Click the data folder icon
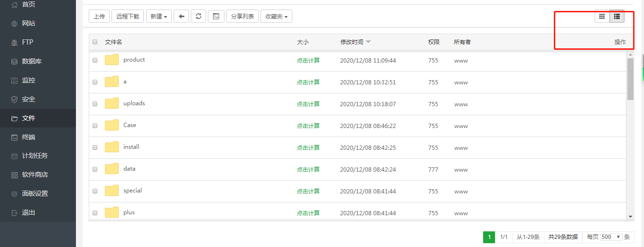 click(x=112, y=169)
